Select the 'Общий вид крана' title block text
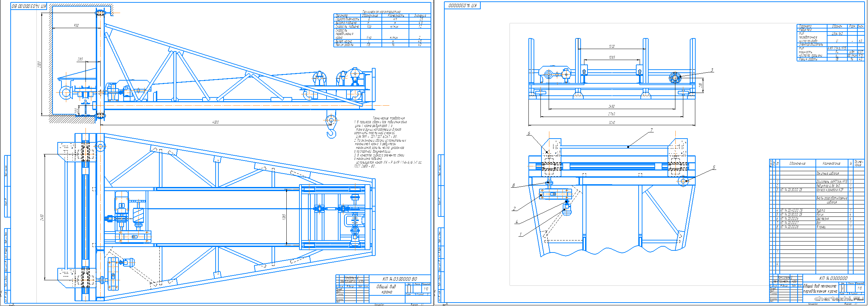Viewport: 868px width, 306px height. (x=386, y=289)
